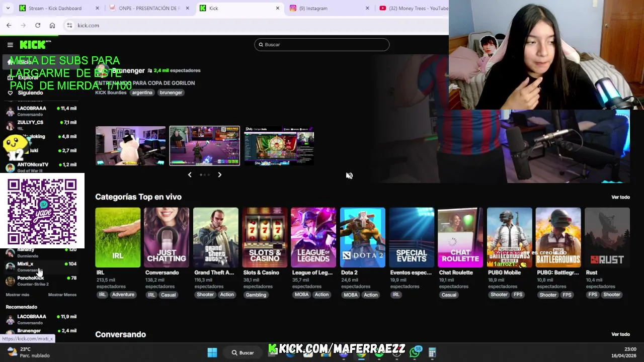Viewport: 644px width, 362px height.
Task: Switch to ONPE browser tab
Action: (149, 8)
